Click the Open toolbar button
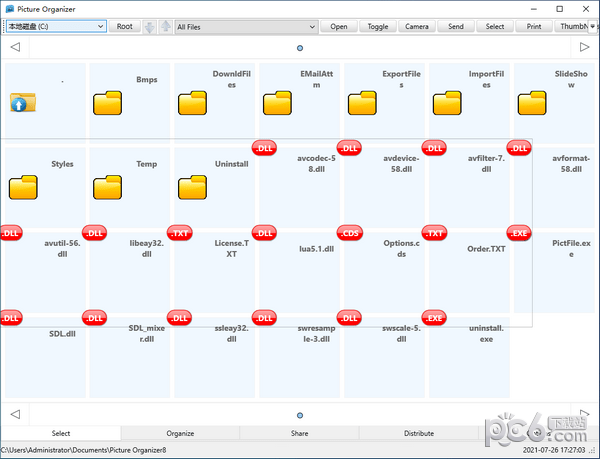This screenshot has height=459, width=600. [339, 26]
